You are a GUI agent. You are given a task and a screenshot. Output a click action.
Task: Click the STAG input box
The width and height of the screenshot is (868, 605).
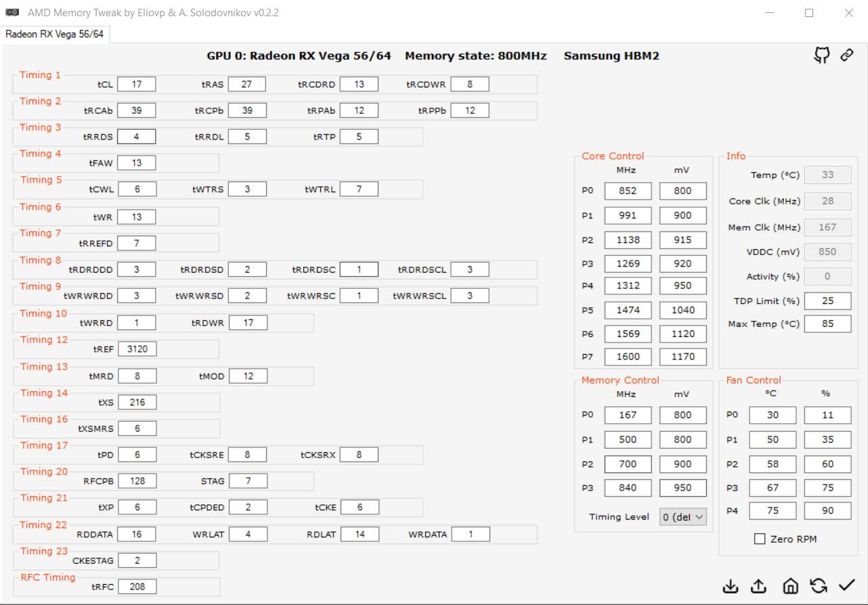[248, 481]
